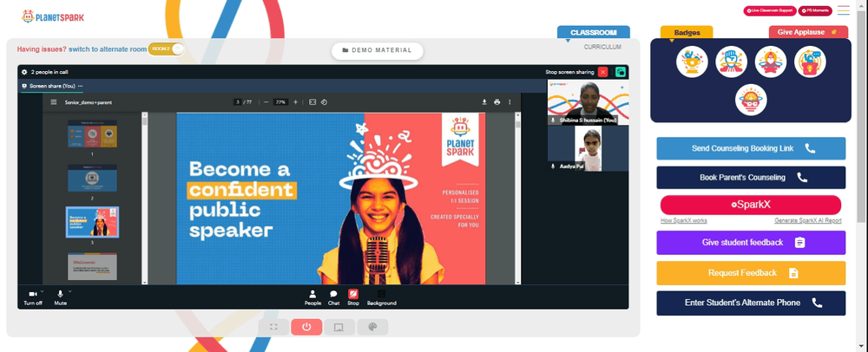The width and height of the screenshot is (868, 352).
Task: Toggle the ROOM 2 alternate room switch
Action: pyautogui.click(x=166, y=49)
